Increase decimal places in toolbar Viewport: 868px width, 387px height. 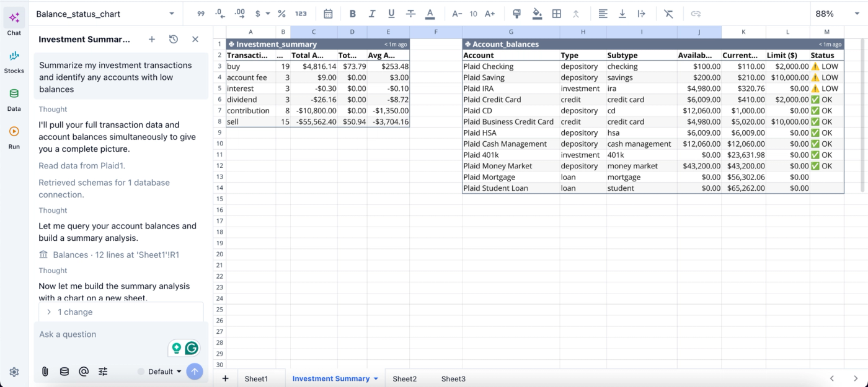241,14
